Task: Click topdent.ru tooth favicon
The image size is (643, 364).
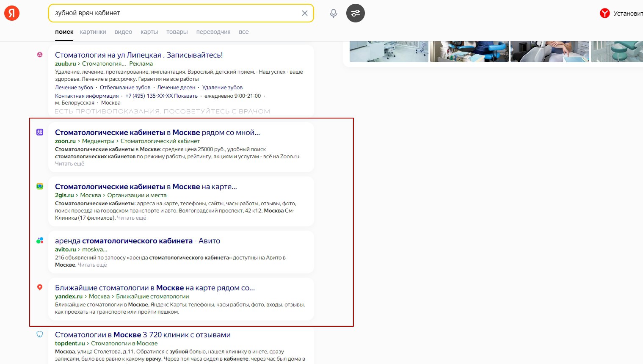Action: point(40,334)
